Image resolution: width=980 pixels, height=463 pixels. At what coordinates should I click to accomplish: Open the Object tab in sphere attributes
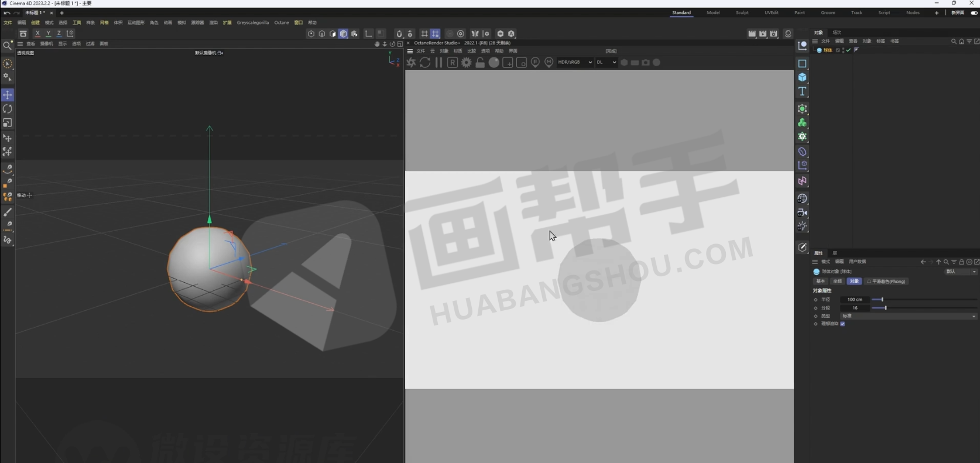point(854,282)
